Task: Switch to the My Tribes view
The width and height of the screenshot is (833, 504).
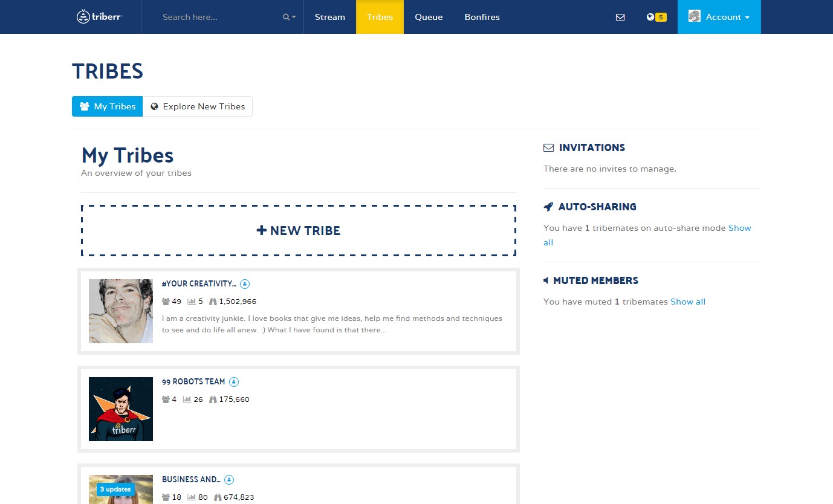Action: [108, 106]
